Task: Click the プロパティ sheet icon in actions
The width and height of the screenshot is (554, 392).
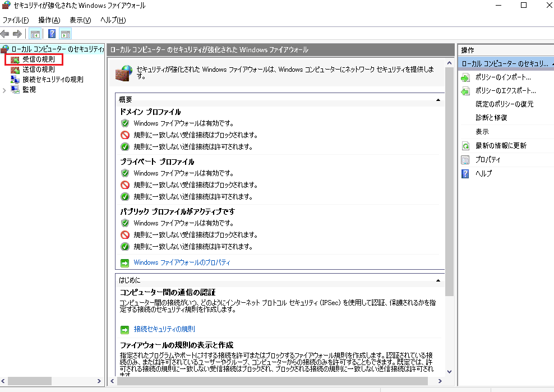Action: (x=465, y=160)
